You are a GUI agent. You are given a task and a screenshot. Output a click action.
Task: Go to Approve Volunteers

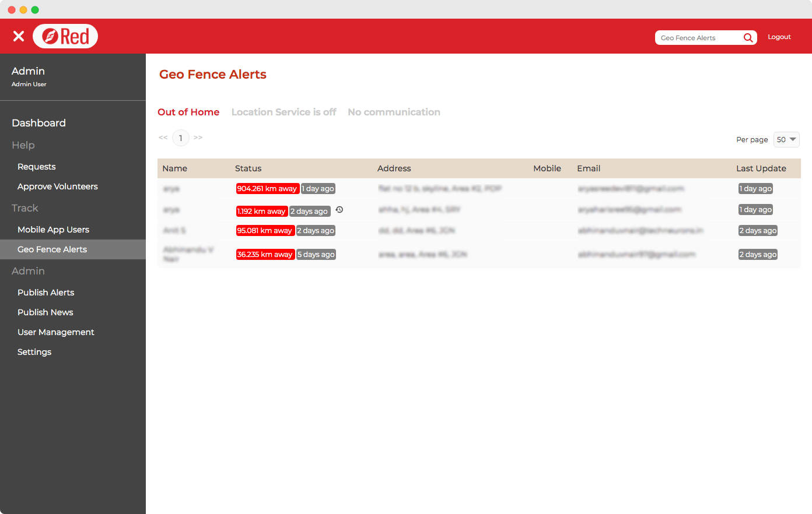tap(58, 186)
